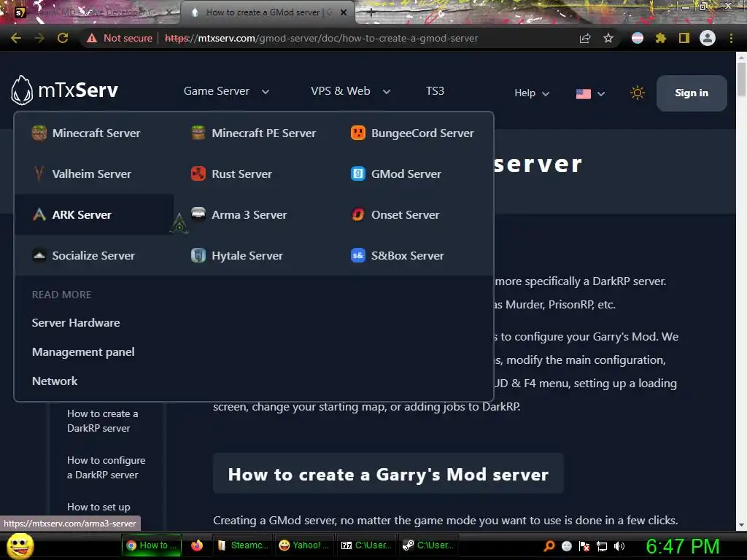Viewport: 747px width, 560px height.
Task: Open the US flag language dropdown
Action: tap(590, 93)
